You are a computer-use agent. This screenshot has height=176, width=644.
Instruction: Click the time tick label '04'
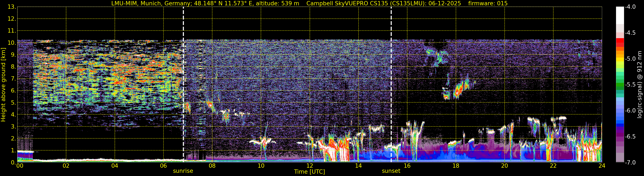[115, 166]
